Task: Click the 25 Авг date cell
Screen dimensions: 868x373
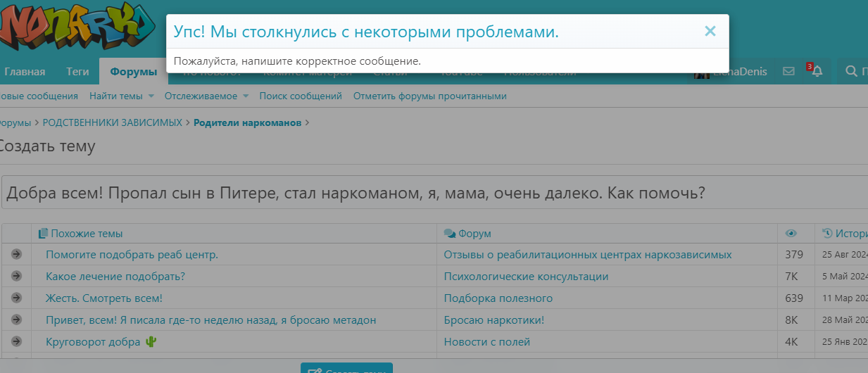Action: click(845, 255)
